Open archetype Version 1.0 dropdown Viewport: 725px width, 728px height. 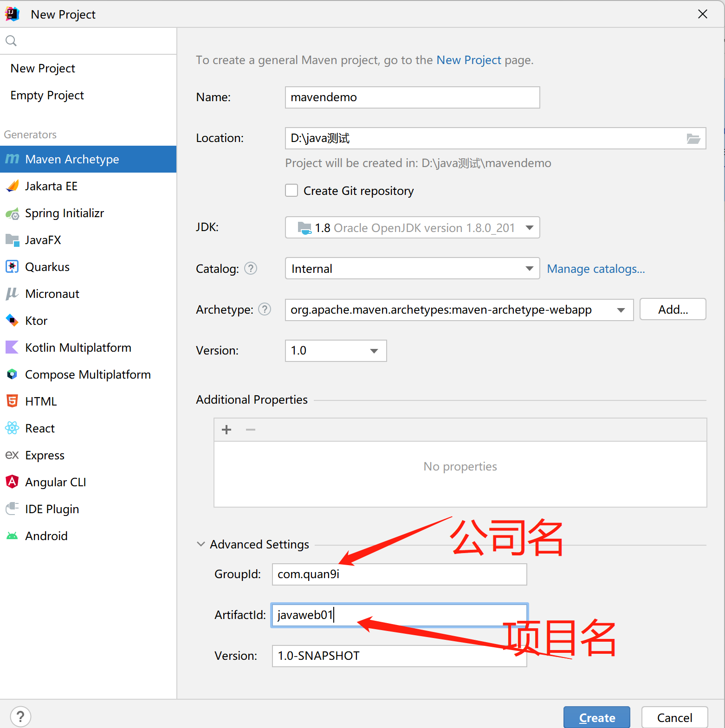pyautogui.click(x=336, y=351)
